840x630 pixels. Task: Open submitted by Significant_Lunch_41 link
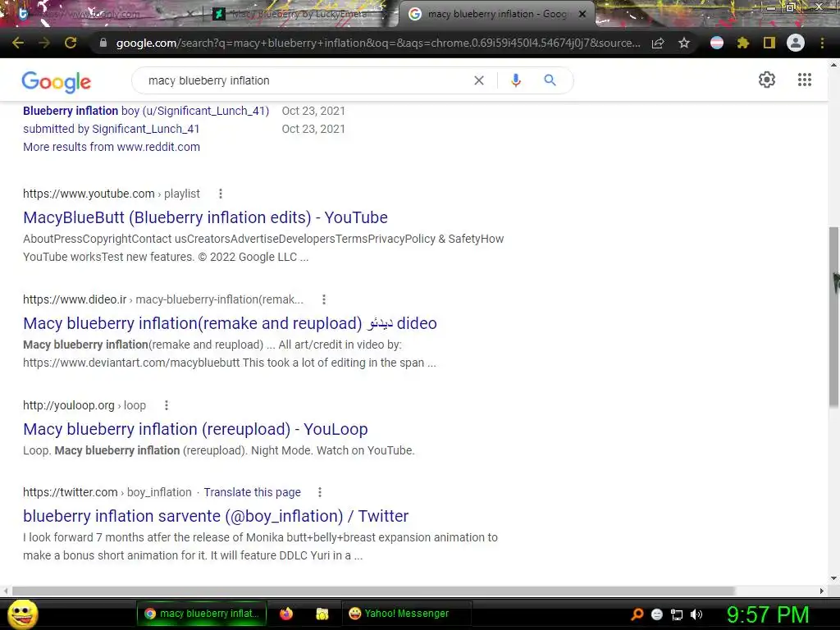[x=112, y=129]
